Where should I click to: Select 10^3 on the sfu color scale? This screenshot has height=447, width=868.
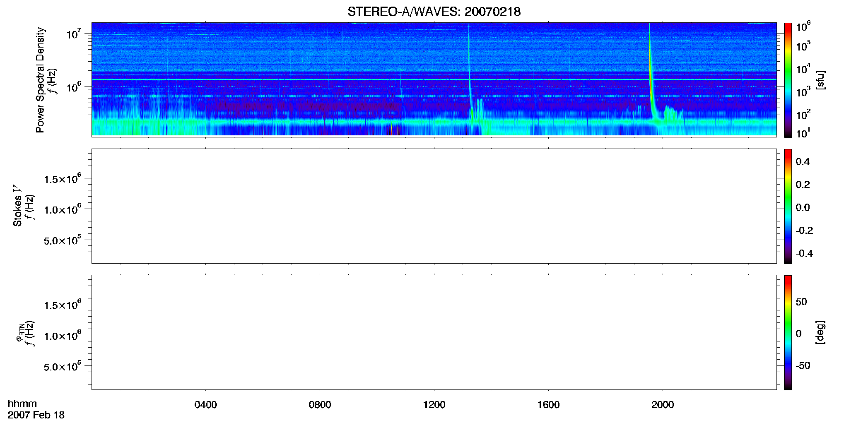[803, 91]
